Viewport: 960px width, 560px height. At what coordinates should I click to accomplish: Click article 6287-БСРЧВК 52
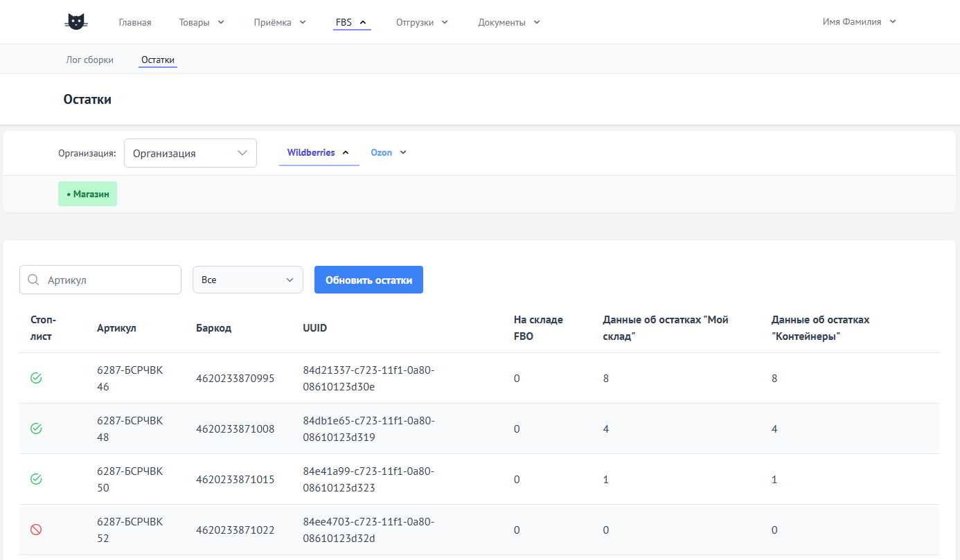tap(130, 530)
